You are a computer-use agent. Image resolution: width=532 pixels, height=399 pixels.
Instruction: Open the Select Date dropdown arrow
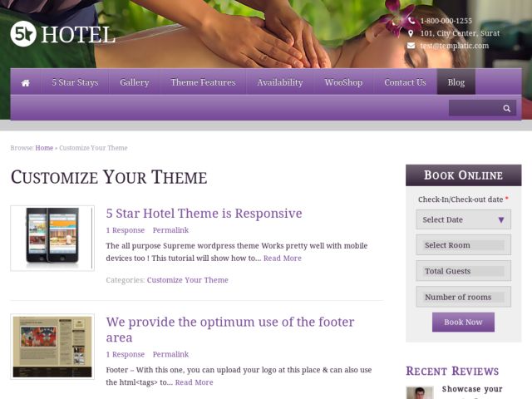(500, 219)
